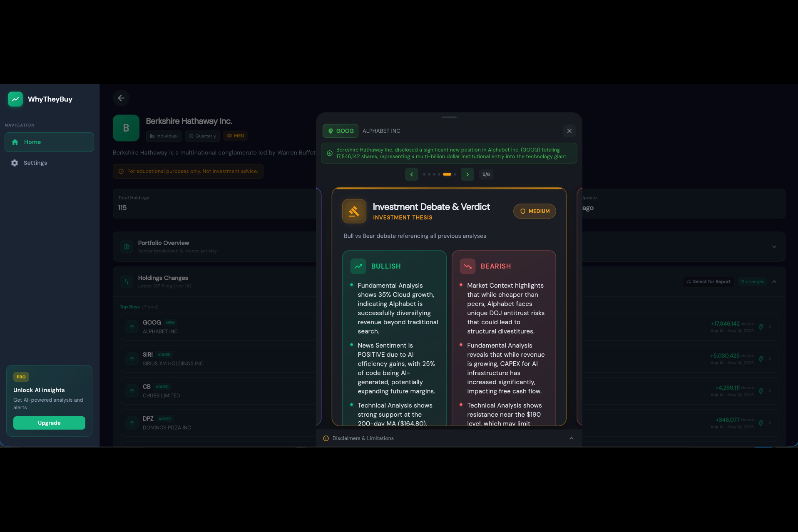The height and width of the screenshot is (532, 798).
Task: Click the GOOG ticker badge
Action: [x=341, y=131]
